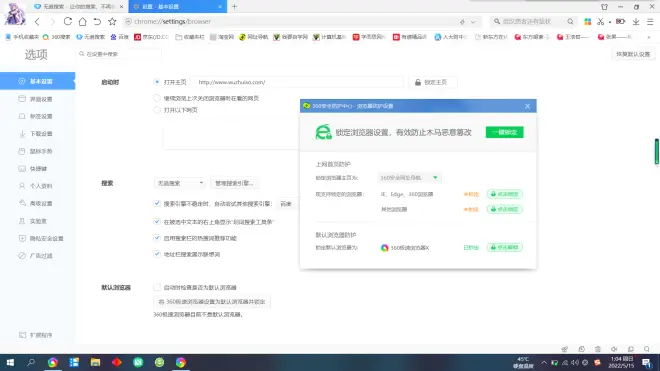The image size is (660, 371).
Task: Close the 360 browser protection dialog
Action: point(527,106)
